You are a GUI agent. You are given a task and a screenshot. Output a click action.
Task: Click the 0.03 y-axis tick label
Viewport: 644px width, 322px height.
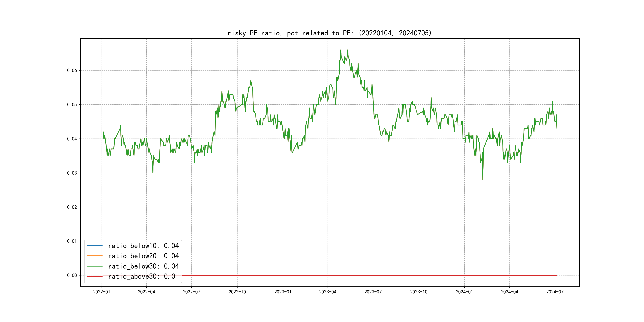72,173
